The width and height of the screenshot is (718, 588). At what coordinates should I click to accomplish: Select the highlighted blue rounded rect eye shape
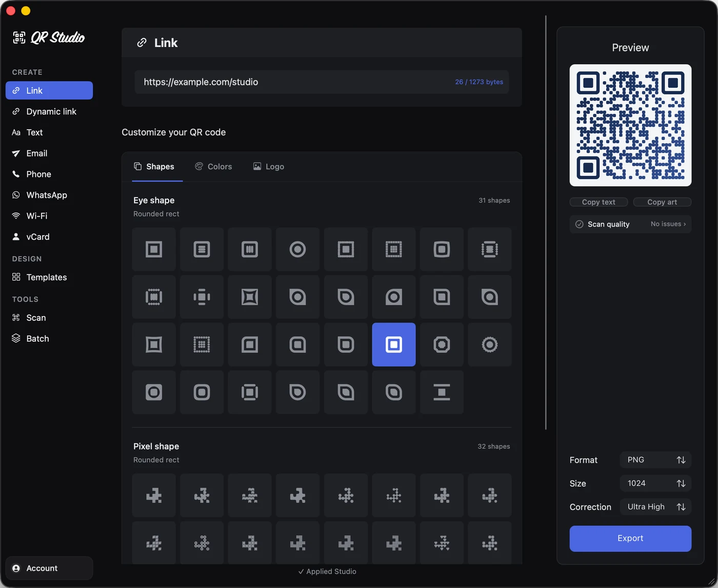pyautogui.click(x=394, y=344)
